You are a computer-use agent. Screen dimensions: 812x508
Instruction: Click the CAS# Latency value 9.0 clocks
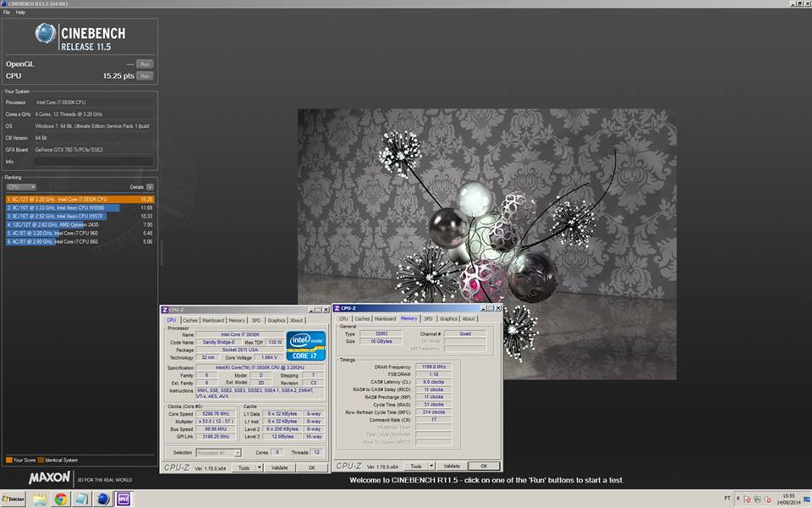(x=433, y=382)
